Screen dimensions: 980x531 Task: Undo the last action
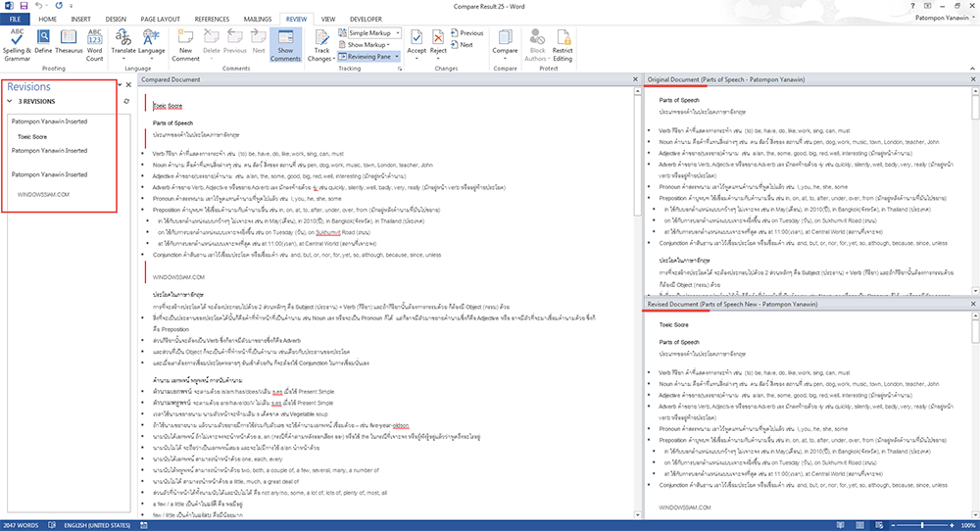38,6
